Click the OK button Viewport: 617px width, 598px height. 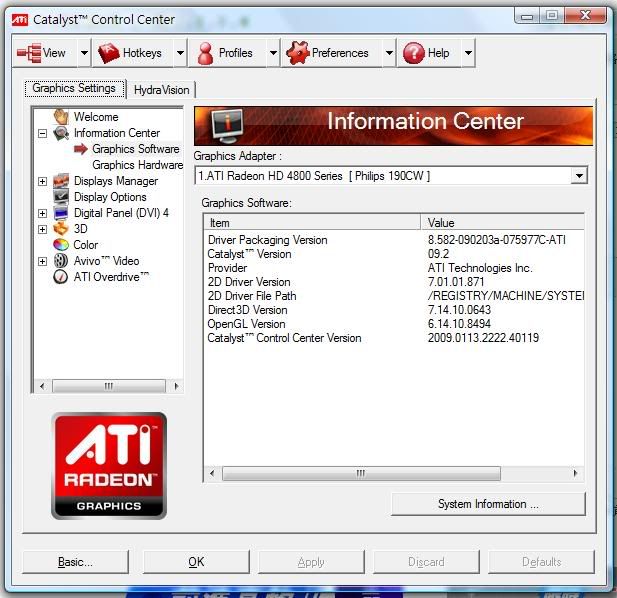point(196,562)
